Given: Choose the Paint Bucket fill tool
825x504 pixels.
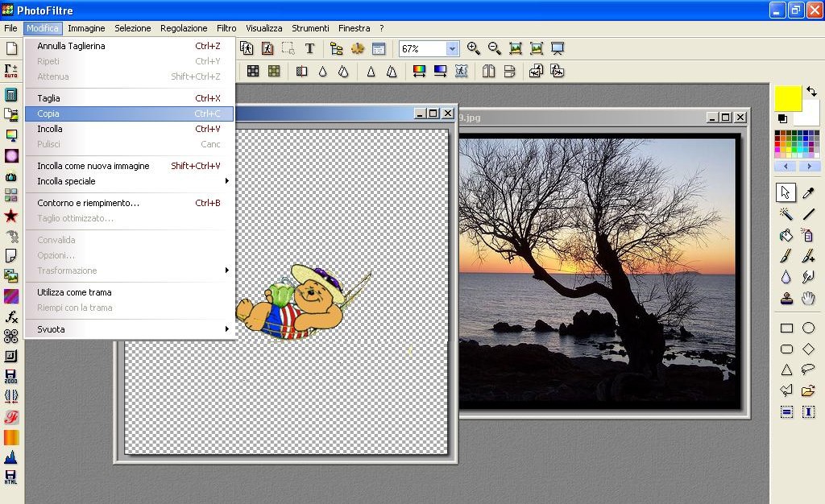Looking at the screenshot, I should point(786,236).
